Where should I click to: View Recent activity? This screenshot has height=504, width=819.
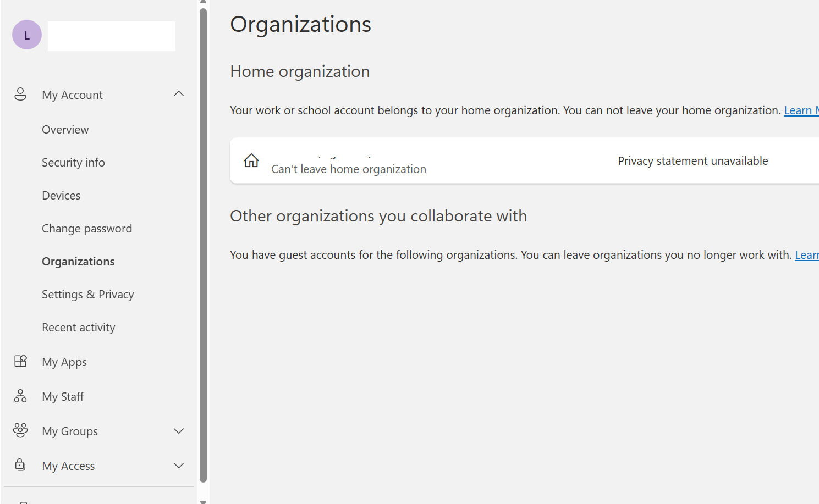click(79, 328)
